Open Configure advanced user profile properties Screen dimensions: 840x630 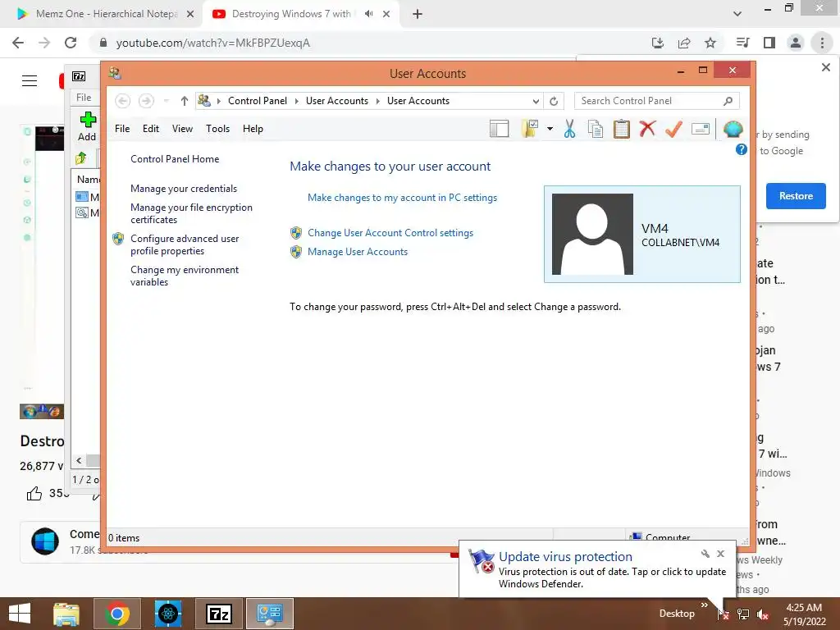pos(185,244)
